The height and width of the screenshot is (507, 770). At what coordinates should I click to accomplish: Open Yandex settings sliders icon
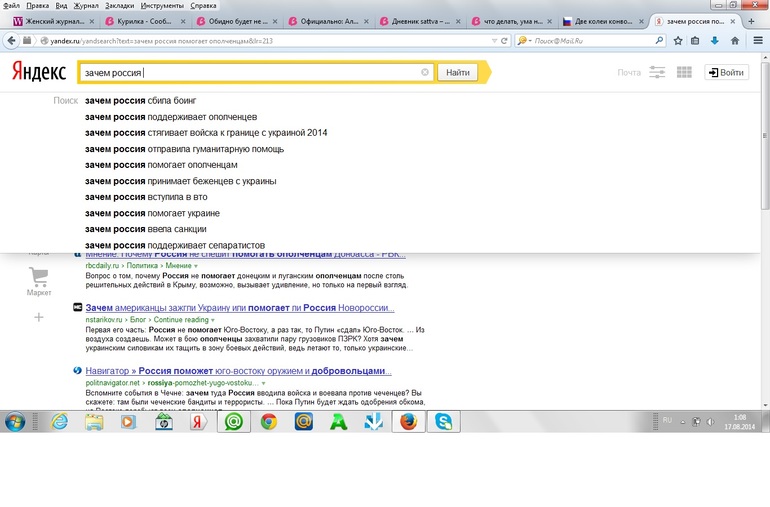coord(657,72)
